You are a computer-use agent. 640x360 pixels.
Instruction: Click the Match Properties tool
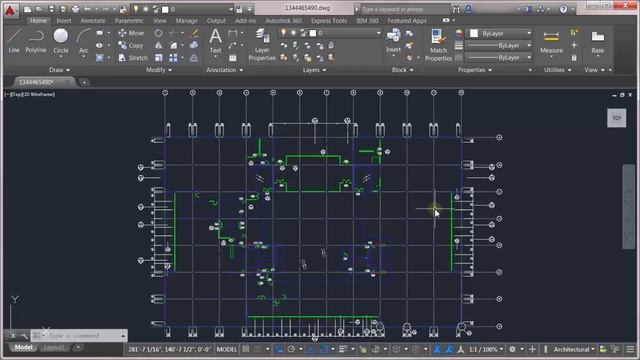tap(438, 45)
